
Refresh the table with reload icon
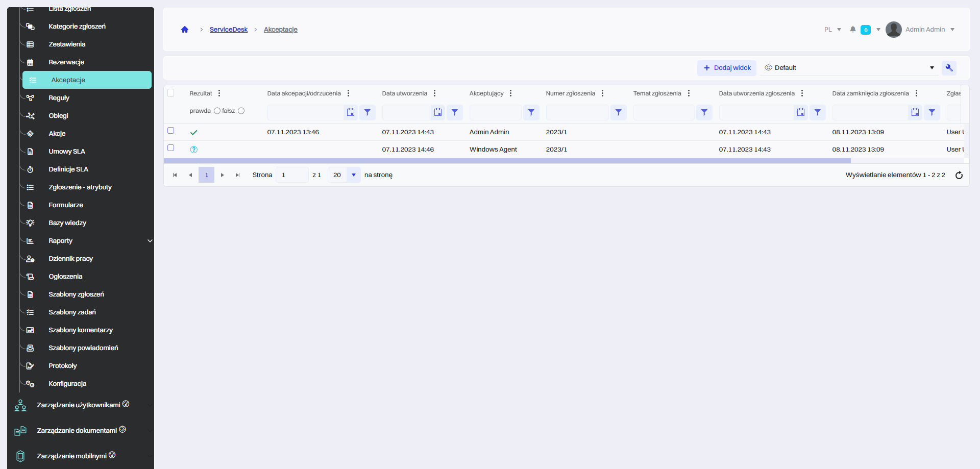[x=959, y=175]
